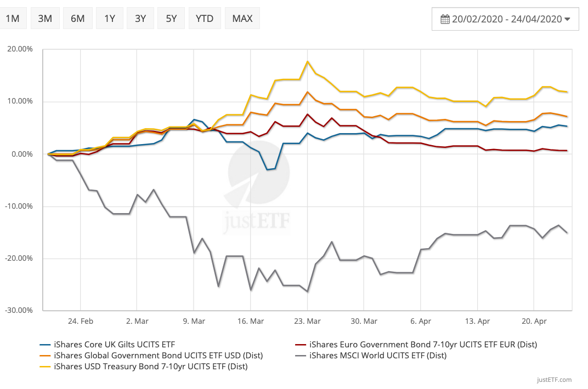Switch chart to 3M range
Screen dimensions: 588x389
tap(45, 19)
